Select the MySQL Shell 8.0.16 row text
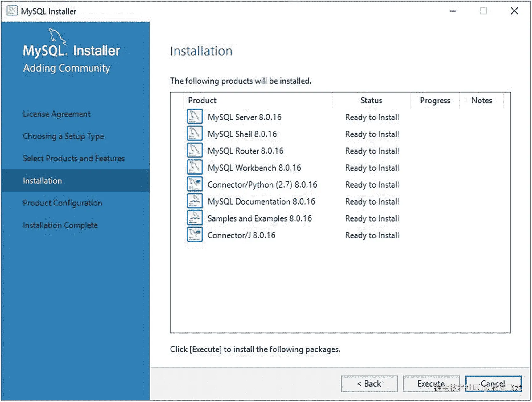 pos(242,134)
